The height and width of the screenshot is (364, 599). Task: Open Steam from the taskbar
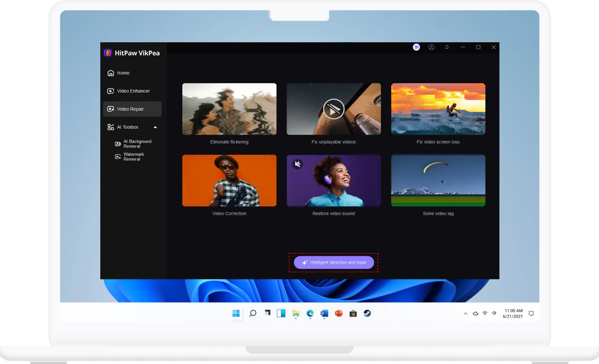[x=367, y=313]
